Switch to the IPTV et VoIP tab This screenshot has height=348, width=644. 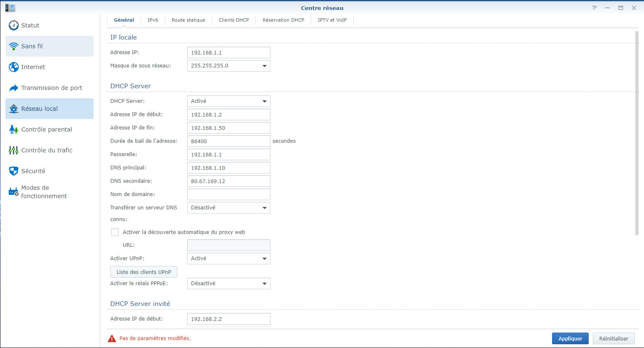pyautogui.click(x=332, y=20)
